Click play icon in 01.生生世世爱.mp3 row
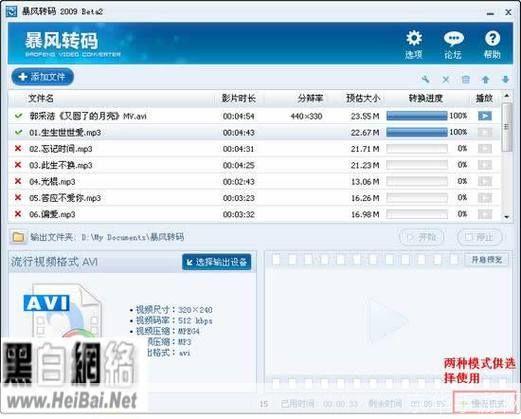 485,132
